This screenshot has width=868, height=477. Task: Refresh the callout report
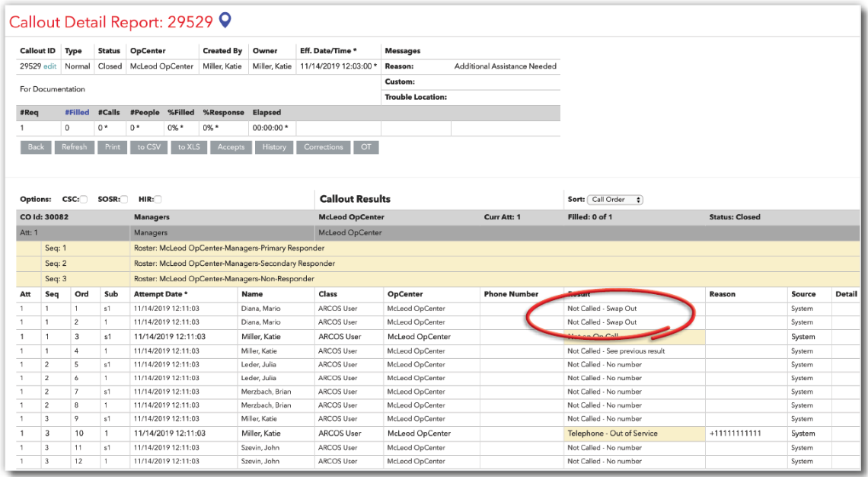coord(74,147)
